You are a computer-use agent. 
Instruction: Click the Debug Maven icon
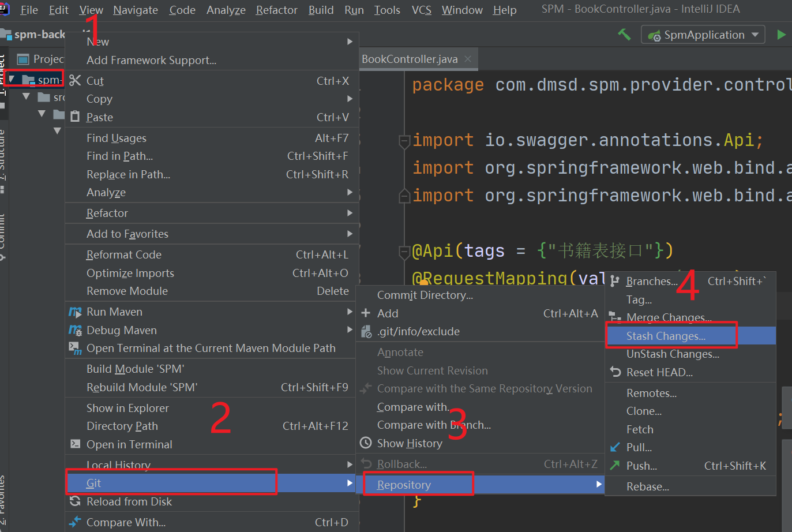pyautogui.click(x=75, y=330)
